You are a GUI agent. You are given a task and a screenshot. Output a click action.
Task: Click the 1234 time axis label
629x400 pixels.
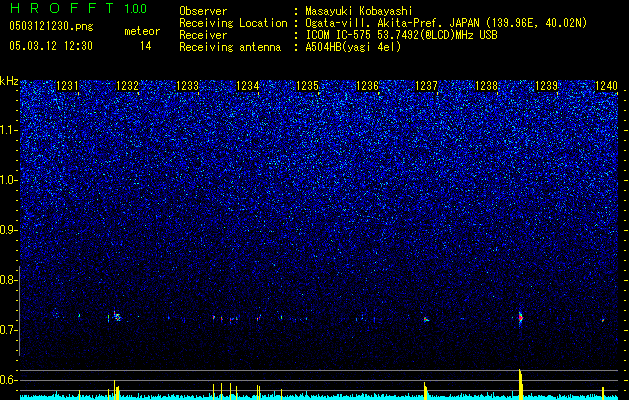click(248, 85)
